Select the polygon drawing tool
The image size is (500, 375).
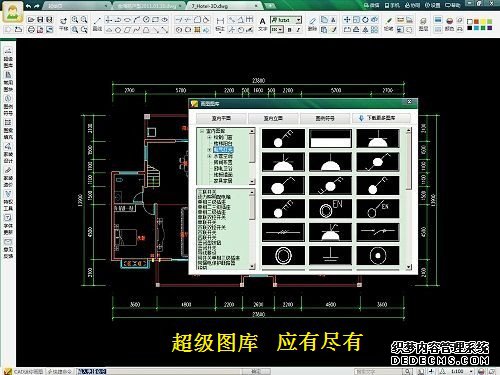tap(118, 30)
